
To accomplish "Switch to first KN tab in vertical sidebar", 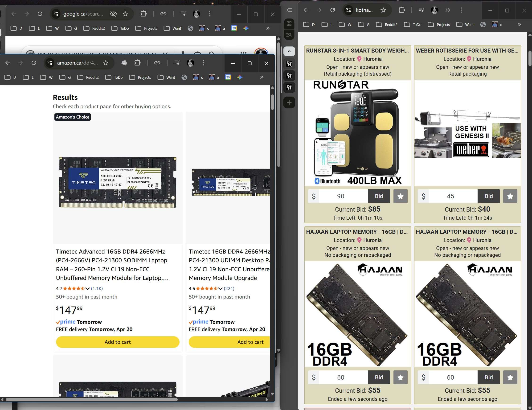I will coord(289,64).
